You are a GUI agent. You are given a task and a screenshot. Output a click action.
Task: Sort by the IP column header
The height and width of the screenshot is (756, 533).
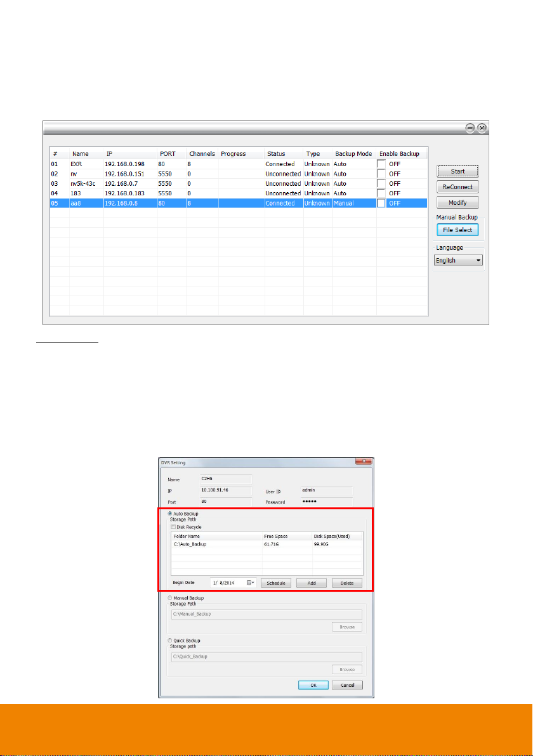[130, 154]
